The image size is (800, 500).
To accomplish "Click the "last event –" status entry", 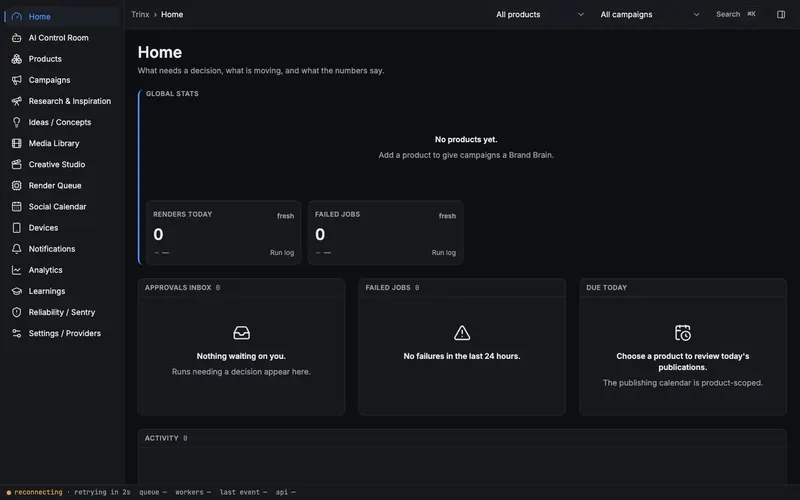I will click(x=243, y=492).
